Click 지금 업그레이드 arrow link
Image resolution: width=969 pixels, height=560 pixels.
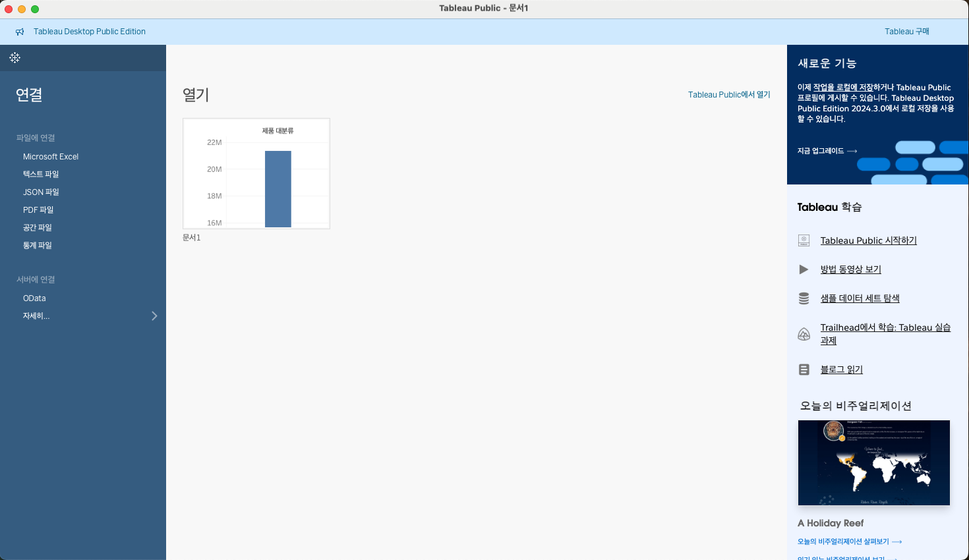click(x=827, y=151)
